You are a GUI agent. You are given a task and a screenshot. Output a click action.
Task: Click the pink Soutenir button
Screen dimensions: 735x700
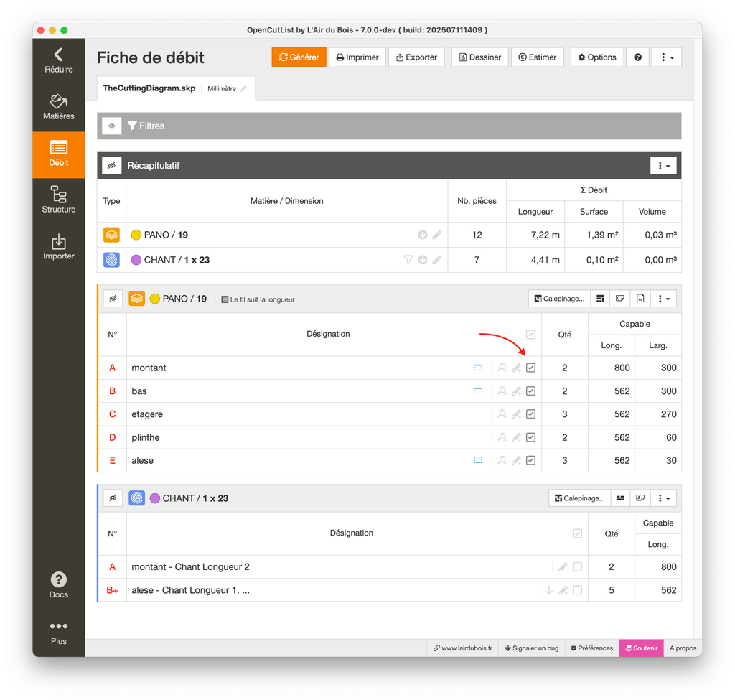click(641, 648)
